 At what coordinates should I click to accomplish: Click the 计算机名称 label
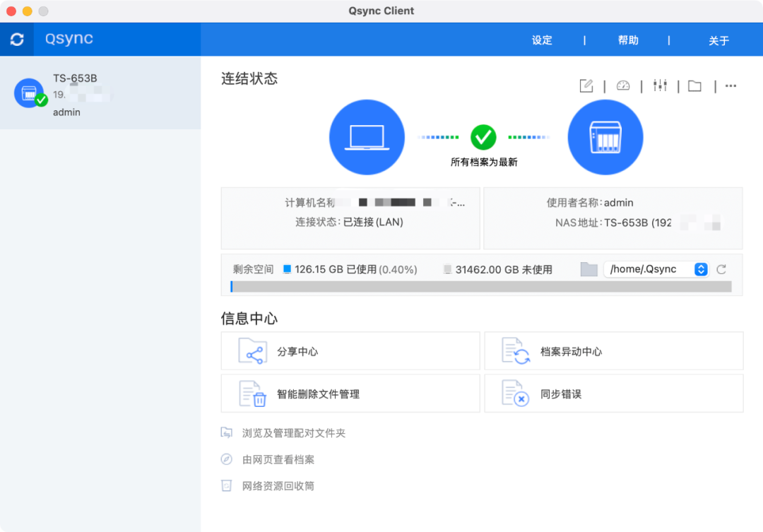click(x=310, y=203)
